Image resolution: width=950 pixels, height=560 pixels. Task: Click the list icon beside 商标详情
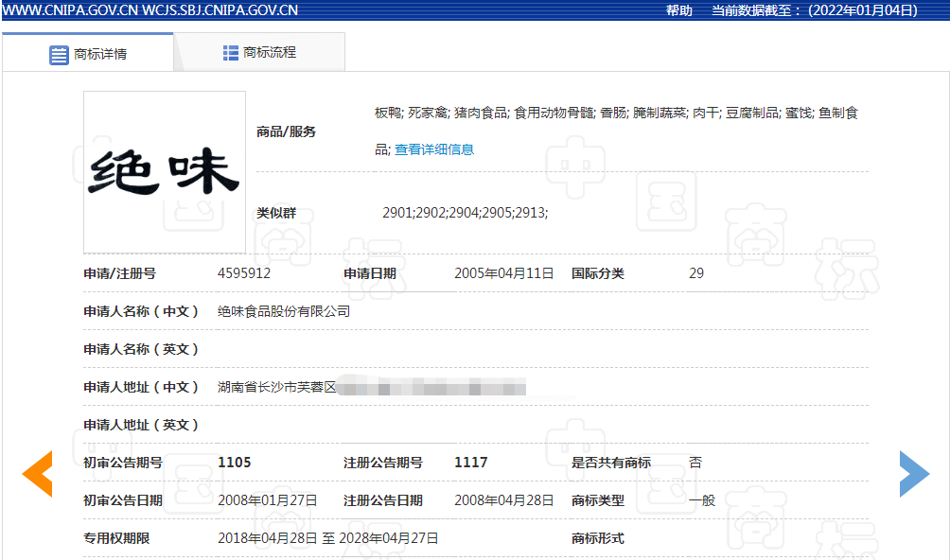(x=59, y=54)
